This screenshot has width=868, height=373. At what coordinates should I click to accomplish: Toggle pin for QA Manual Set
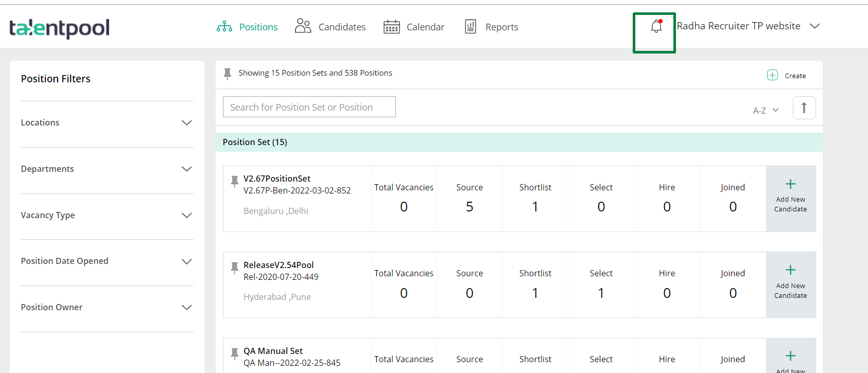(234, 353)
